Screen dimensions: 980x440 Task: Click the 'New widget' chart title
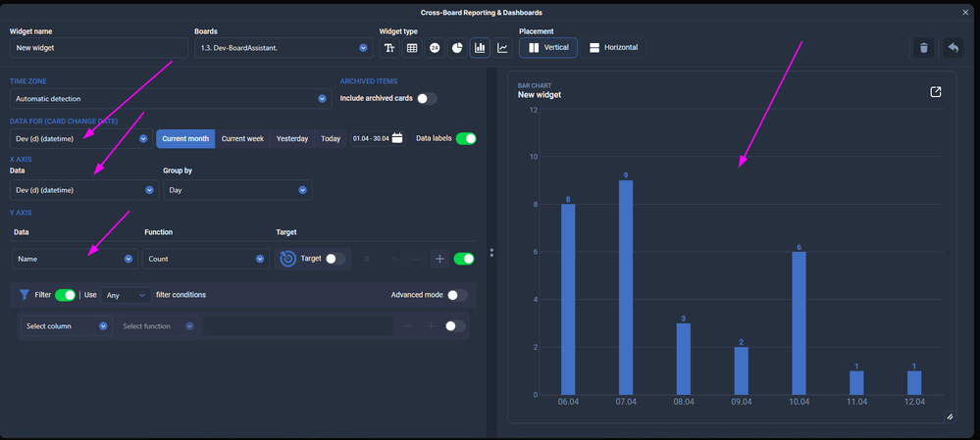click(540, 95)
